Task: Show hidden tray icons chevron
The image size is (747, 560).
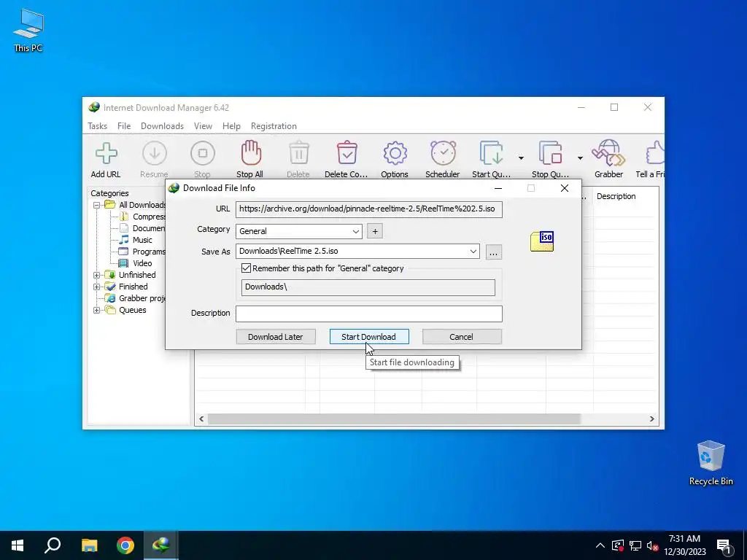Action: point(600,545)
